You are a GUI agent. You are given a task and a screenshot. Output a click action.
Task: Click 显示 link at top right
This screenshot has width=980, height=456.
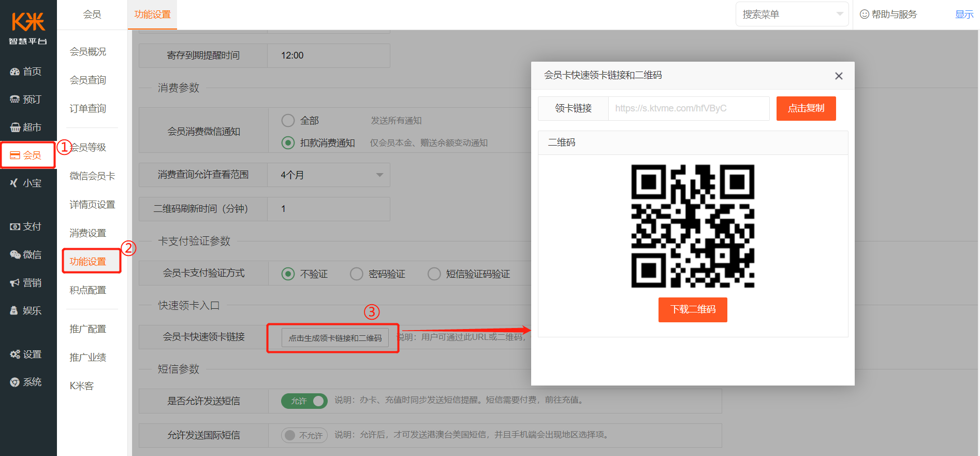[x=964, y=15]
